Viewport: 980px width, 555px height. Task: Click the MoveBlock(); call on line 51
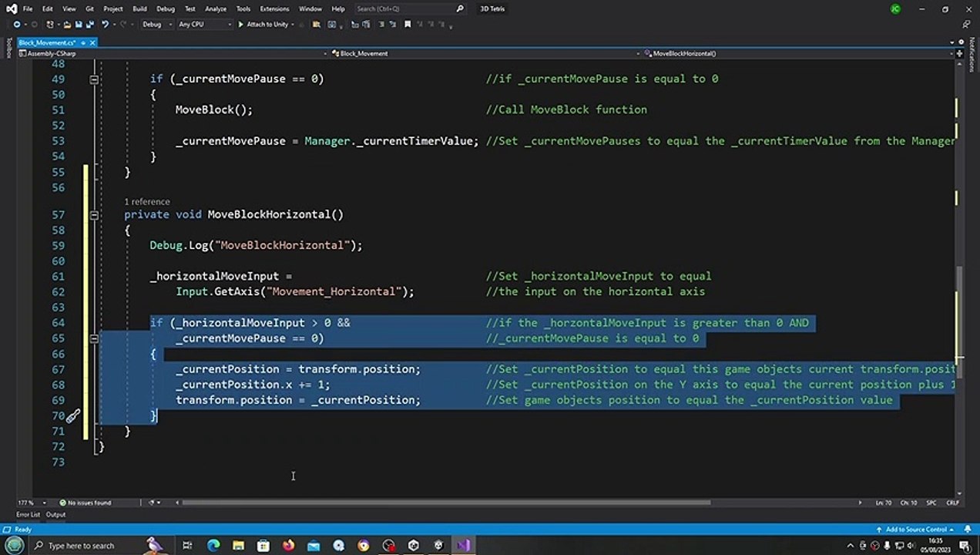click(x=213, y=109)
